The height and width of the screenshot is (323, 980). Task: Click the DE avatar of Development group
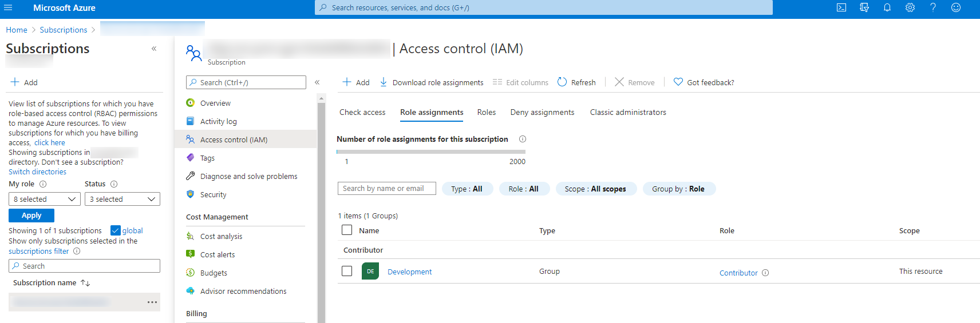370,271
